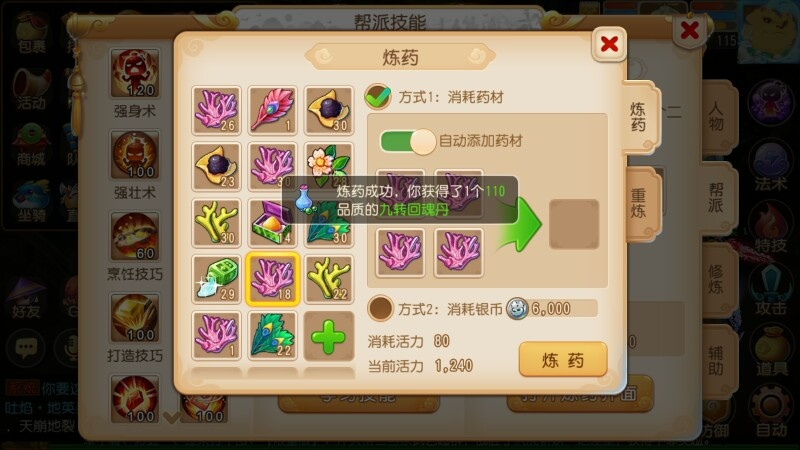This screenshot has width=800, height=450.
Task: Select the yellow coral herb with count 30
Action: click(216, 223)
